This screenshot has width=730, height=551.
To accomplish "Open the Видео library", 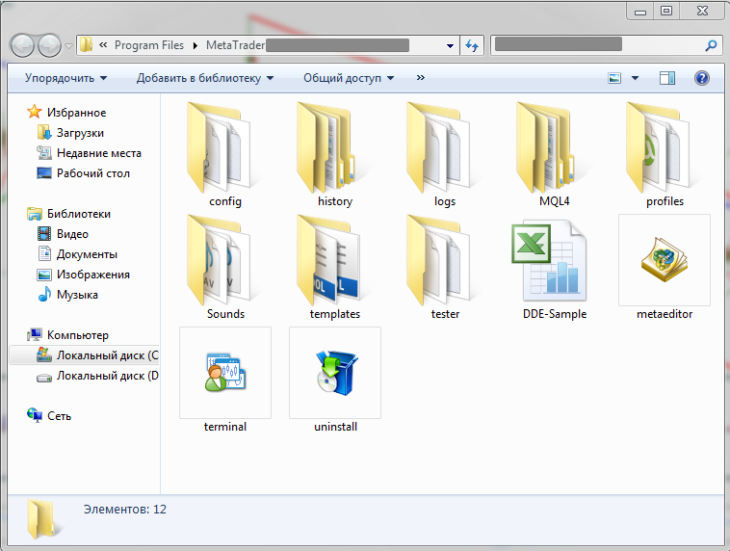I will pyautogui.click(x=63, y=234).
